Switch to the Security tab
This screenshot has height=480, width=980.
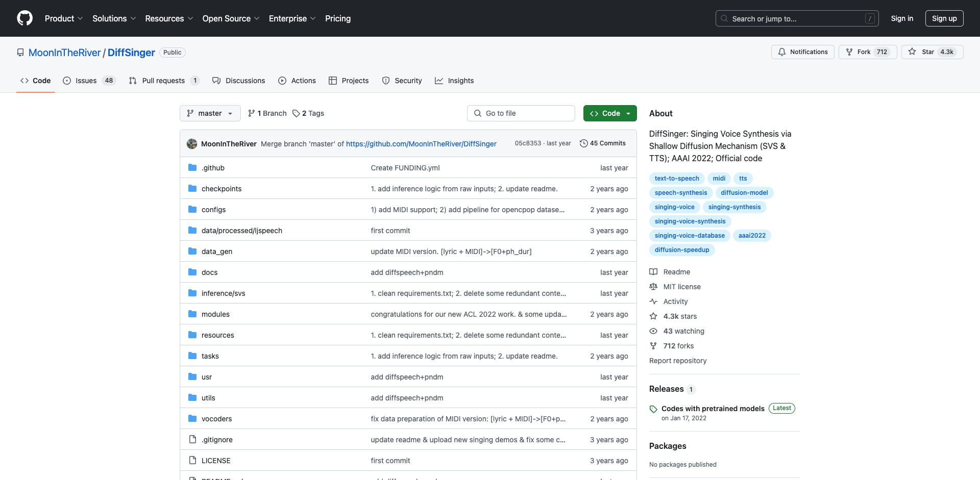point(402,81)
